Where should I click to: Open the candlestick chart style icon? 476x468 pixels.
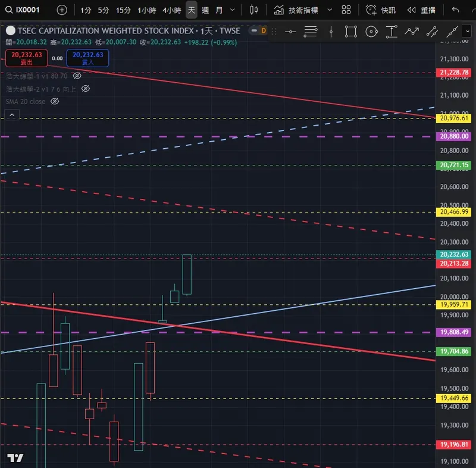tap(254, 10)
